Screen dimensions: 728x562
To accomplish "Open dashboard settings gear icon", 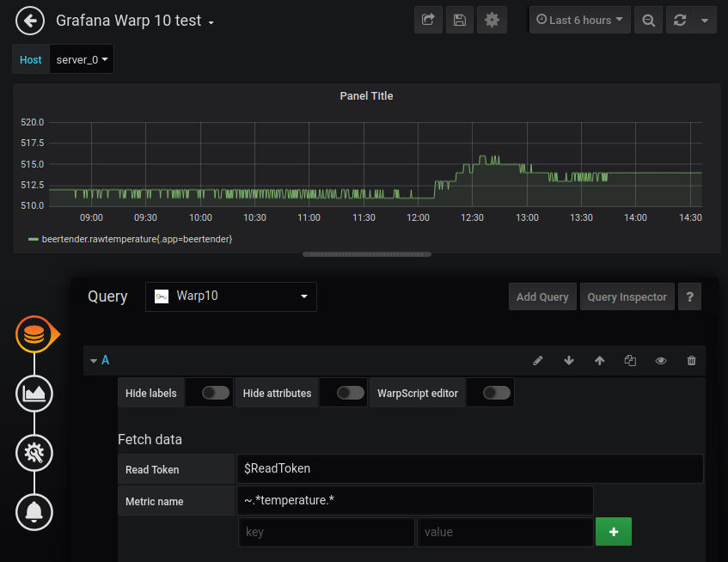I will pyautogui.click(x=492, y=20).
